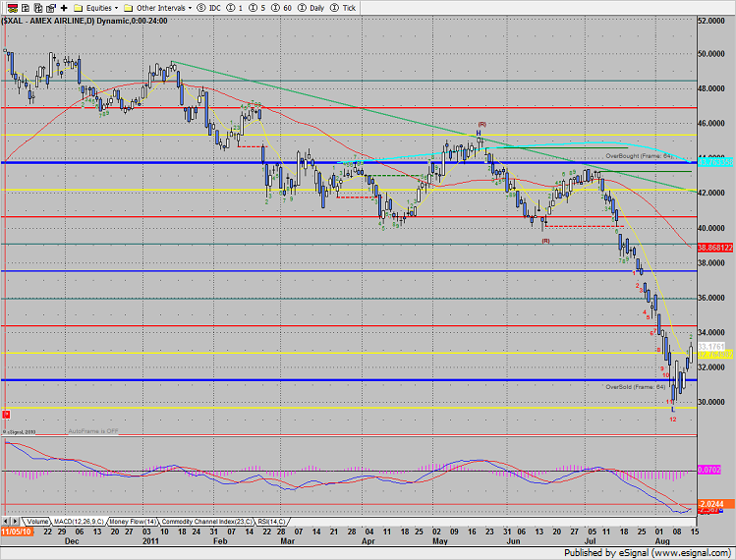
Task: Click the red 38.868122 price label
Action: 715,248
